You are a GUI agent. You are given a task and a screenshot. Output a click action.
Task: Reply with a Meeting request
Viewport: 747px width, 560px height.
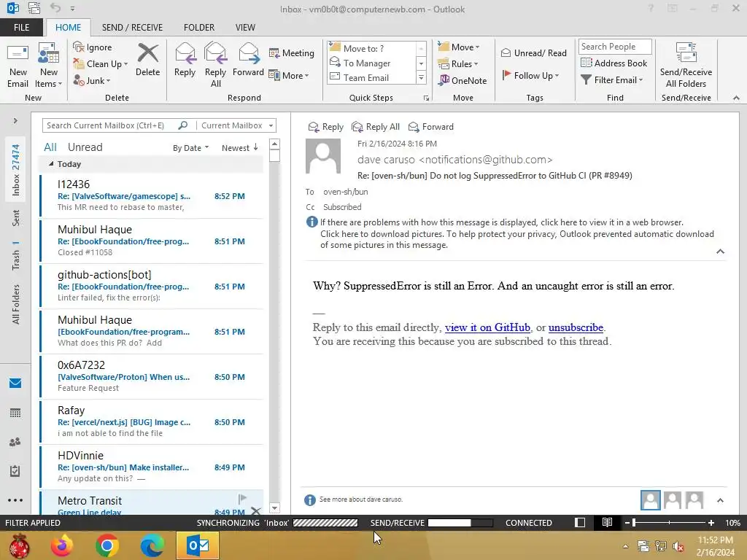coord(292,52)
